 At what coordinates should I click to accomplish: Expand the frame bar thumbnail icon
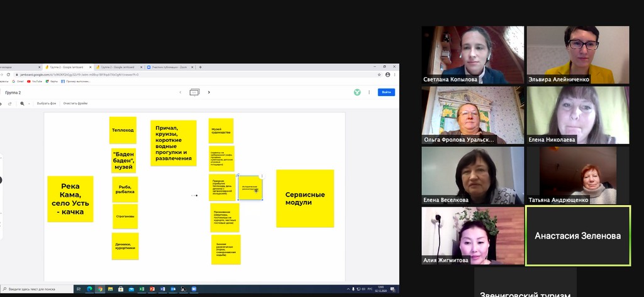coord(194,92)
